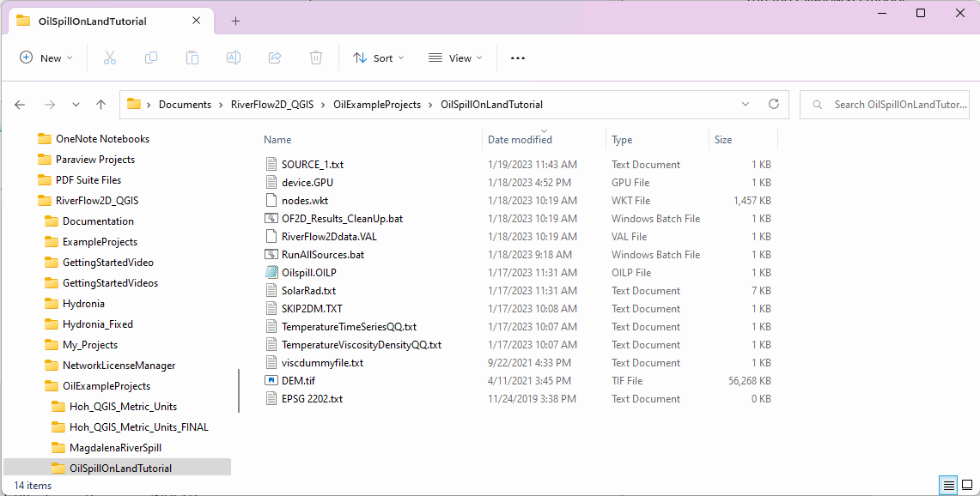Open recent locations chevron dropdown
The height and width of the screenshot is (496, 980).
76,105
